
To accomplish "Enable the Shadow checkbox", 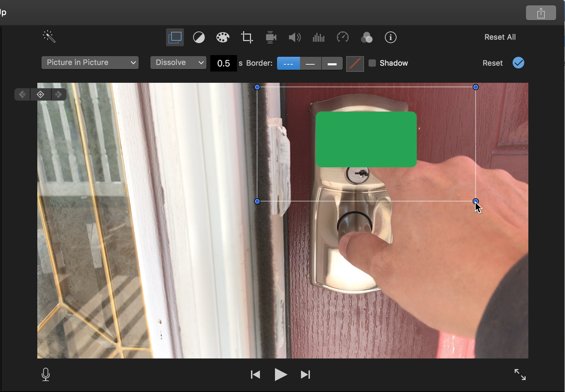I will pos(372,63).
